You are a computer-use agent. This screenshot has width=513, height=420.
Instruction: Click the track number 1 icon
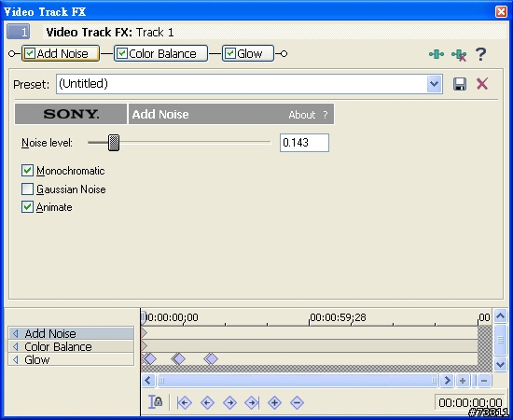pos(19,32)
